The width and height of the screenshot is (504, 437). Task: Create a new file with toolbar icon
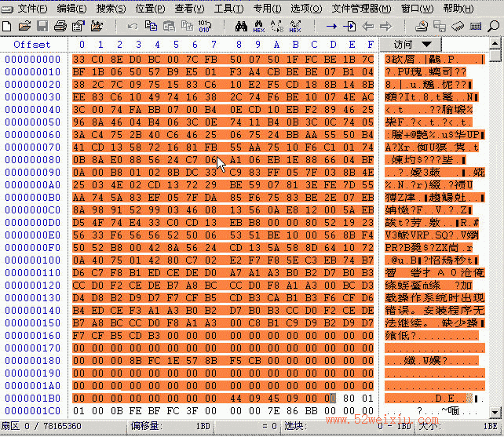(x=7, y=26)
